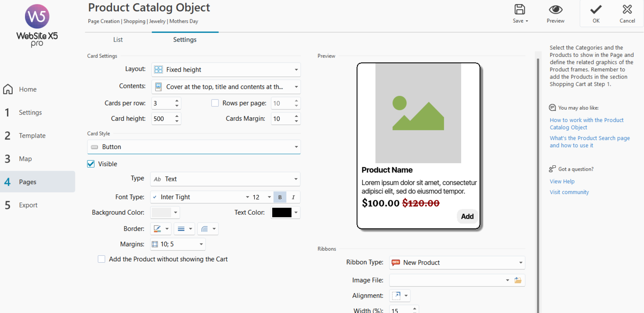Screen dimensions: 644x313
Task: Open the Template step in sidebar
Action: tap(32, 136)
